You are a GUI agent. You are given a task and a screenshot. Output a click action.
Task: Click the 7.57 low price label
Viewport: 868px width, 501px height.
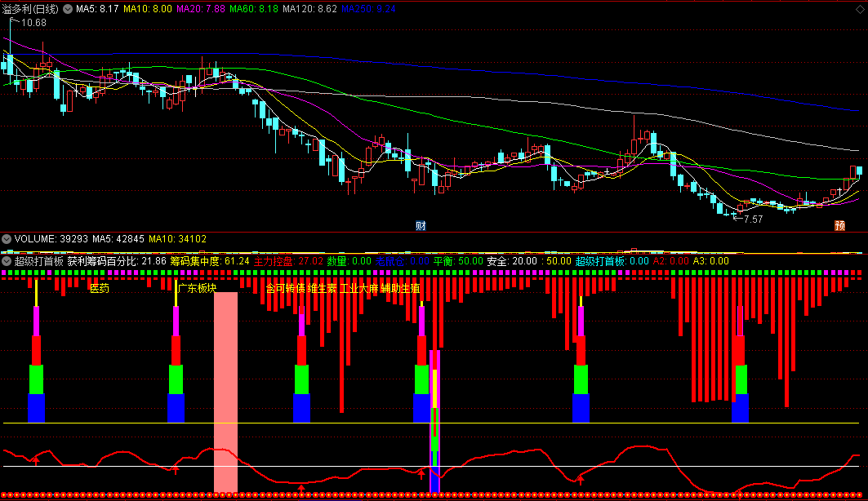pyautogui.click(x=754, y=219)
